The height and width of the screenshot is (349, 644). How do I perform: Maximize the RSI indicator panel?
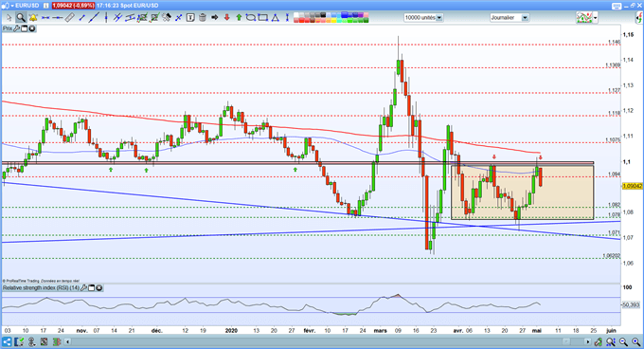(x=92, y=287)
